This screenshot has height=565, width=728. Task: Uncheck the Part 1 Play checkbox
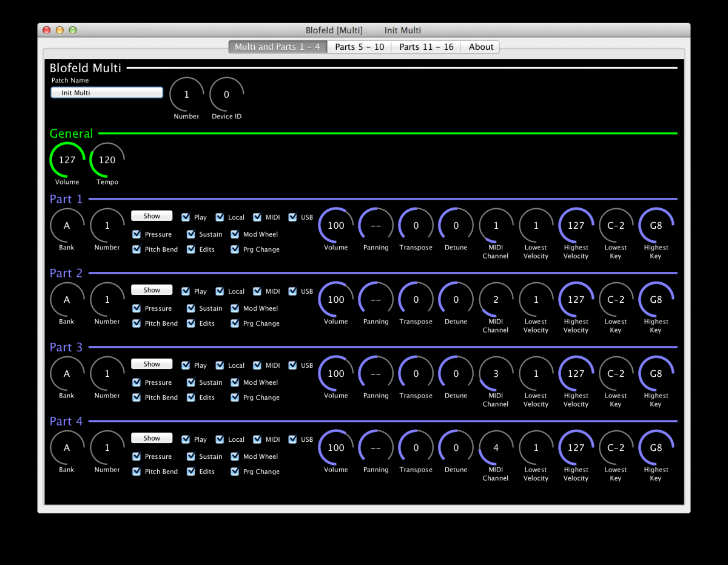point(186,217)
